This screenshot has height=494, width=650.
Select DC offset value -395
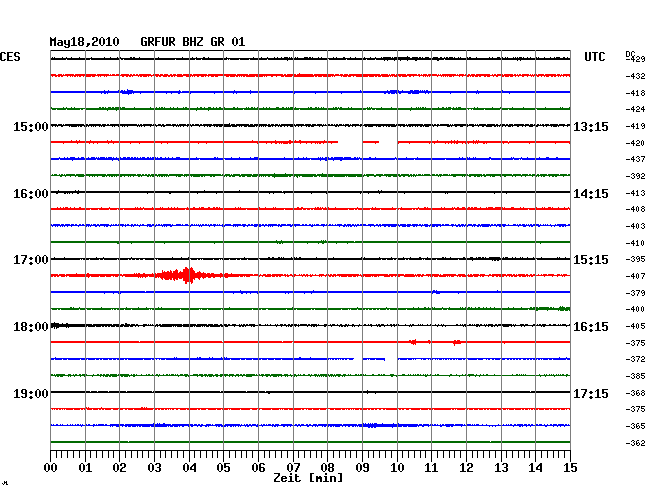[x=635, y=259]
